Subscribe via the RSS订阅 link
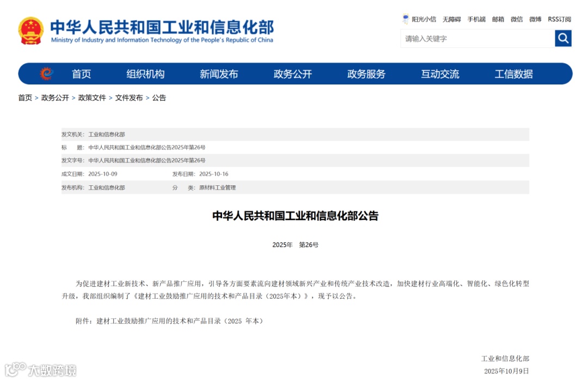The height and width of the screenshot is (381, 588). [558, 19]
